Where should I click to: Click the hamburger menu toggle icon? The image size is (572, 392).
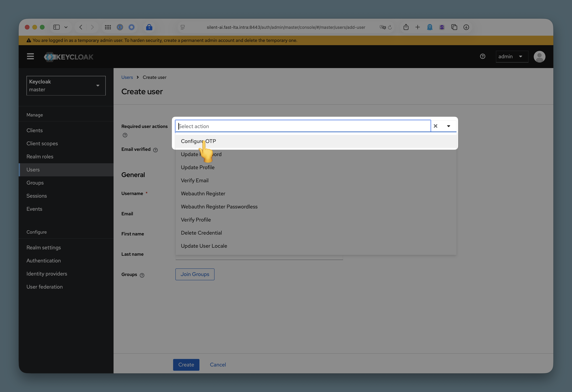pos(30,57)
